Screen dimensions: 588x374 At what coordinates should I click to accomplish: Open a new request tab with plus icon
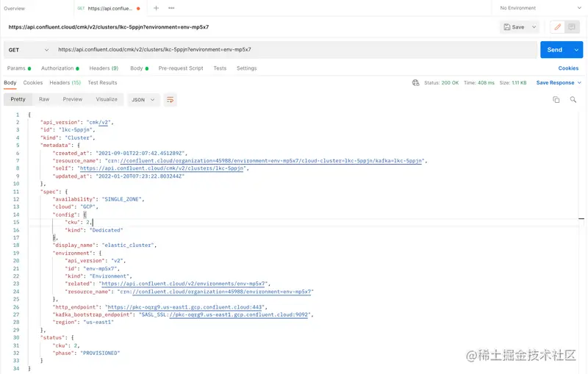pos(156,8)
